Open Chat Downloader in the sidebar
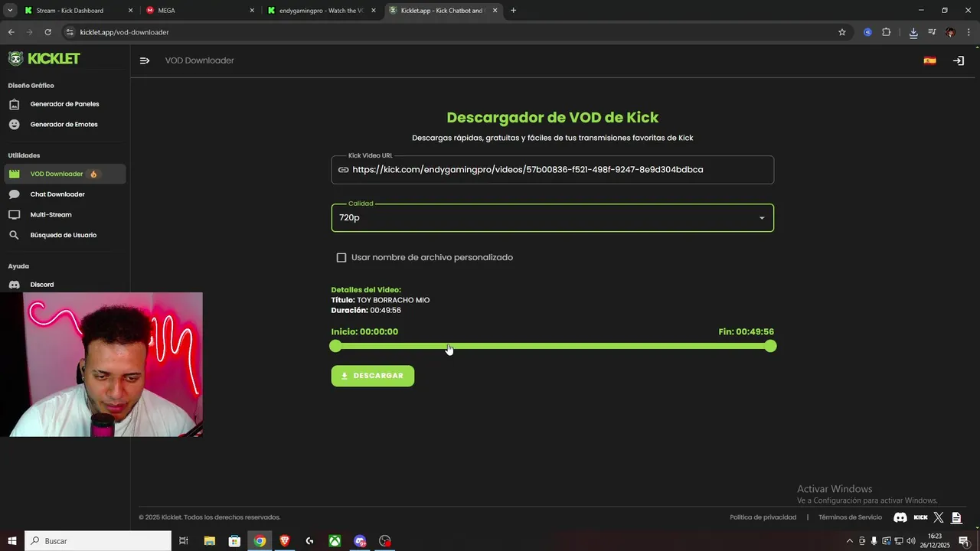The image size is (980, 551). pos(65,194)
